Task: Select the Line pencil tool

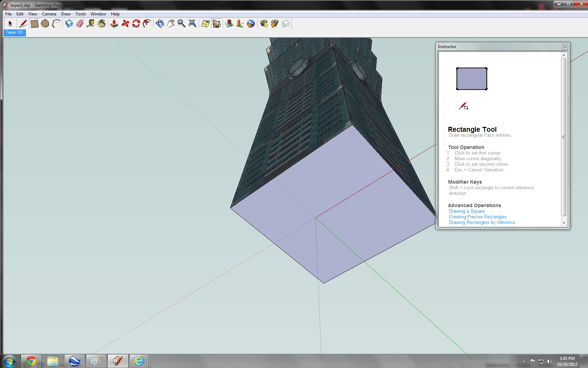Action: pos(23,23)
